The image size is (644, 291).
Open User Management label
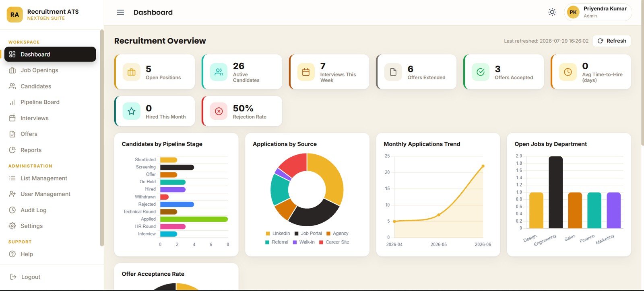point(45,194)
